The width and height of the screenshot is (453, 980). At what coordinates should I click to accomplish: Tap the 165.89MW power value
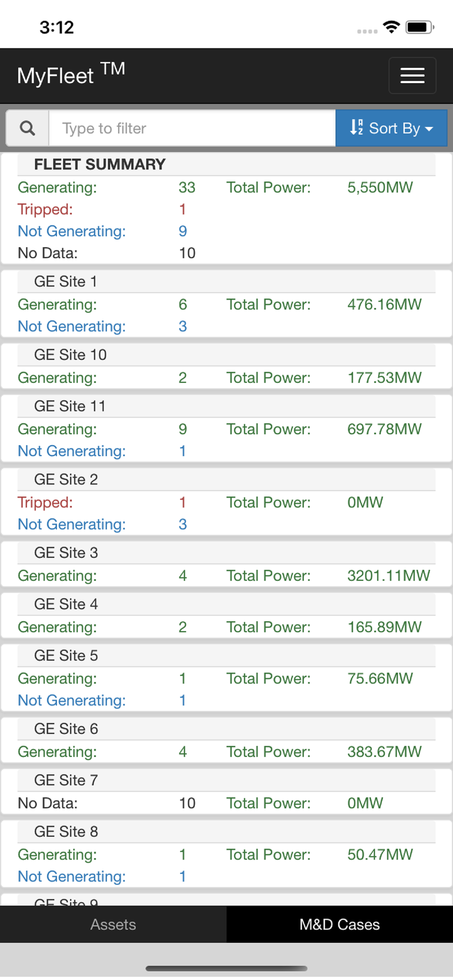384,627
